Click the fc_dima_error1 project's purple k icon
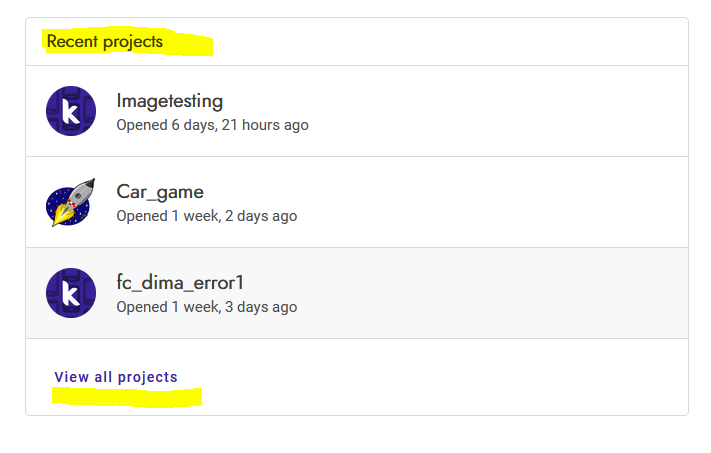Viewport: 711px width, 453px height. [71, 293]
